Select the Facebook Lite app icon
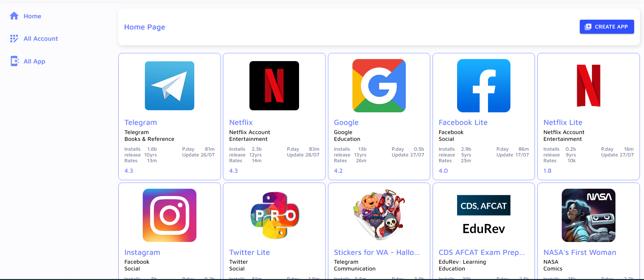644x280 pixels. [483, 86]
